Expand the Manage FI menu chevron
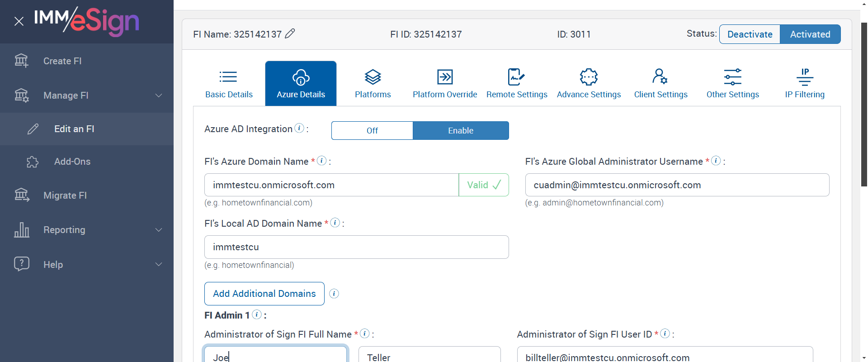Image resolution: width=868 pixels, height=362 pixels. tap(159, 95)
